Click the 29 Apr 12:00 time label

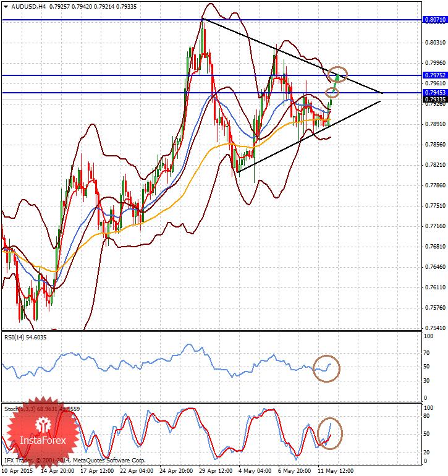[216, 471]
